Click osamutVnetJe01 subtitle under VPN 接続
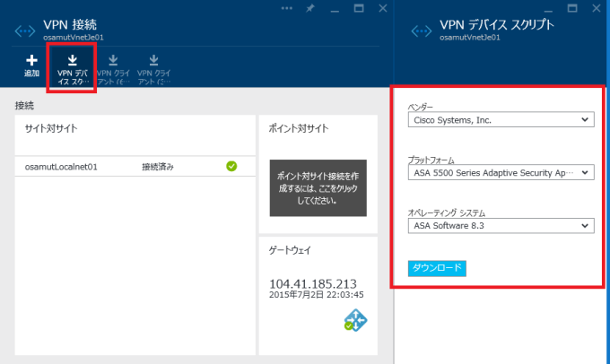The height and width of the screenshot is (364, 610). point(74,38)
